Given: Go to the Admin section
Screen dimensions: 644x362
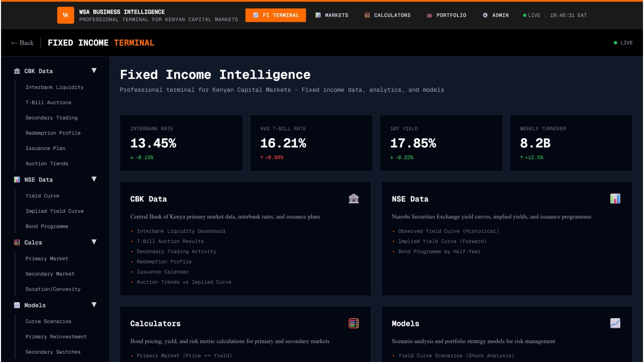Looking at the screenshot, I should click(x=495, y=15).
